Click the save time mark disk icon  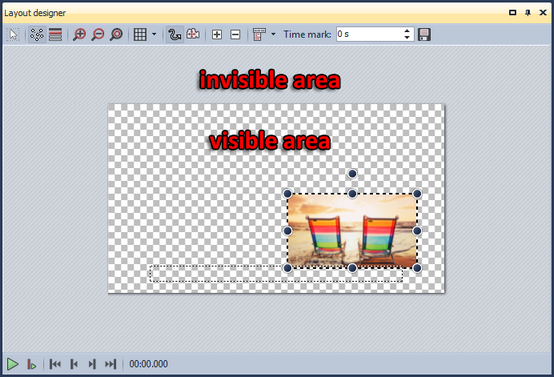424,34
